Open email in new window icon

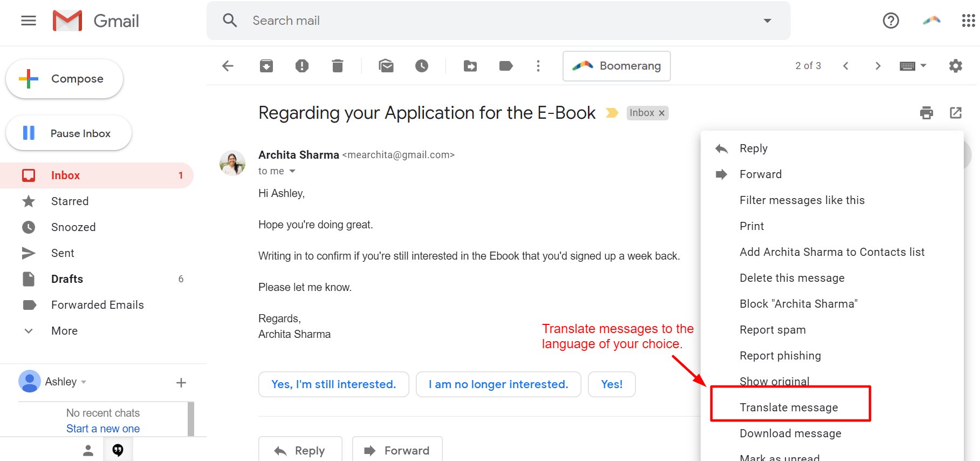(956, 113)
